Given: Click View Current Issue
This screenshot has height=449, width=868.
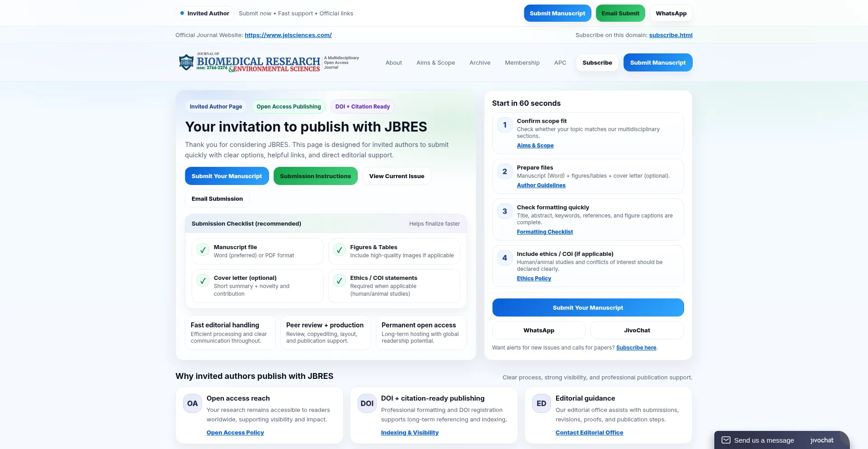Looking at the screenshot, I should tap(396, 176).
